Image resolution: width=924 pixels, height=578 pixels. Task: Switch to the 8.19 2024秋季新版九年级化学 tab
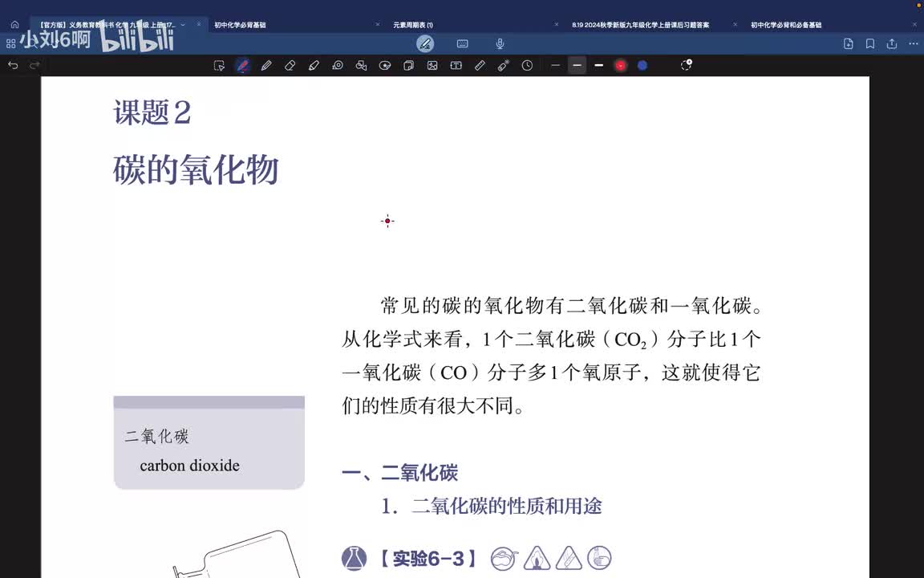tap(641, 25)
